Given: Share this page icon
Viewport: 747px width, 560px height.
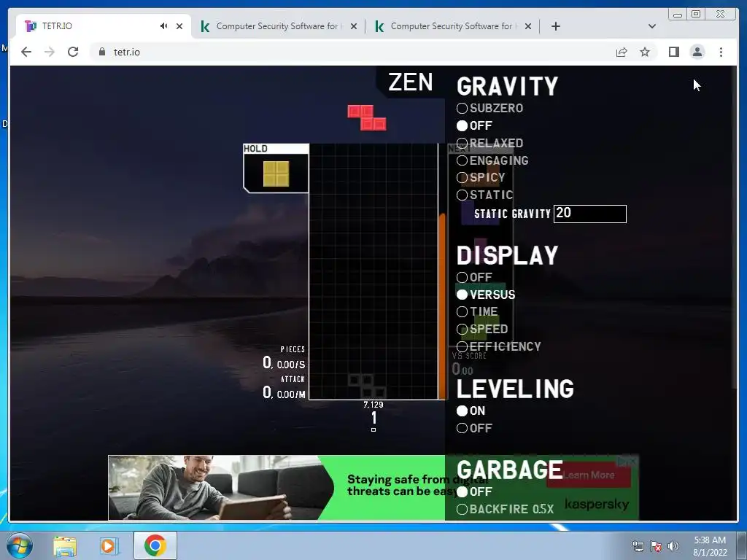Looking at the screenshot, I should click(x=622, y=52).
